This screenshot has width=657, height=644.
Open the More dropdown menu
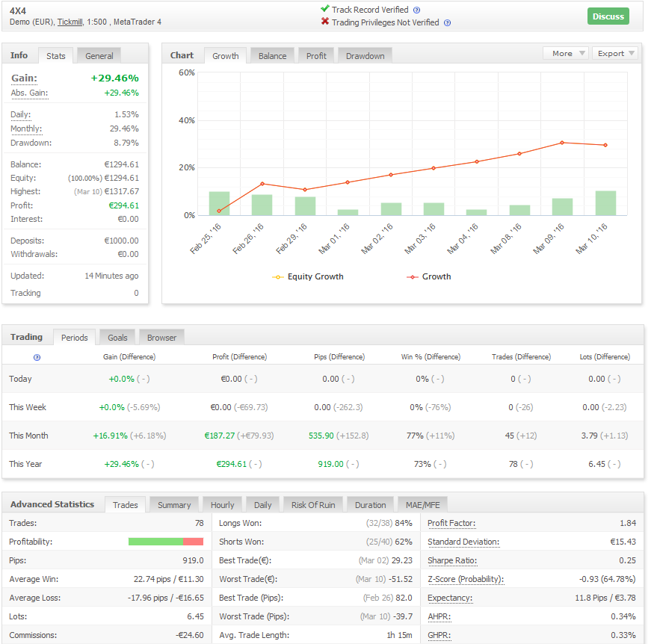pos(566,54)
